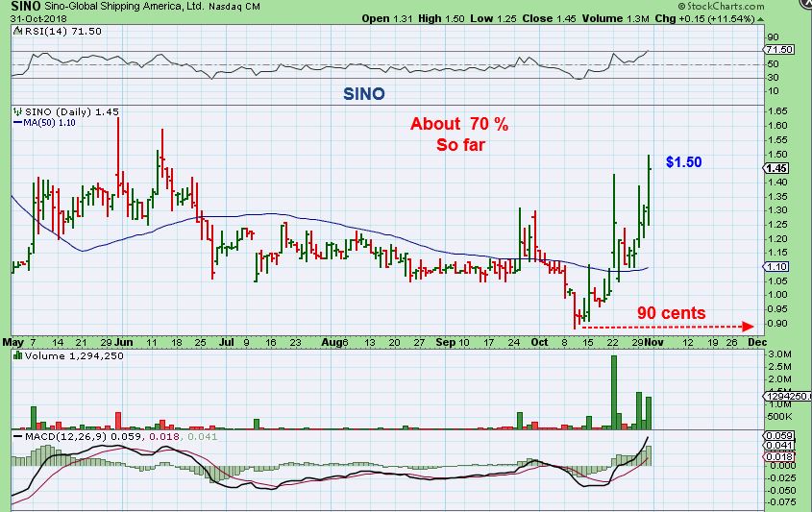This screenshot has width=812, height=512.
Task: Select the SINO ticker symbol in the header
Action: (25, 6)
